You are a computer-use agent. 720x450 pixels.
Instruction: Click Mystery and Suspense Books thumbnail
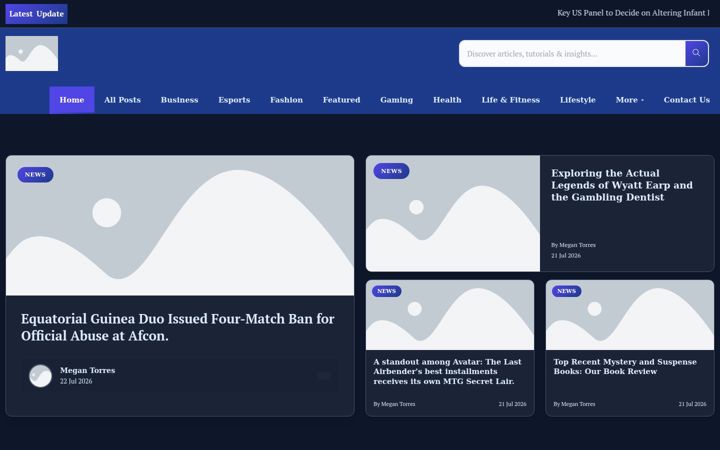[x=630, y=315]
